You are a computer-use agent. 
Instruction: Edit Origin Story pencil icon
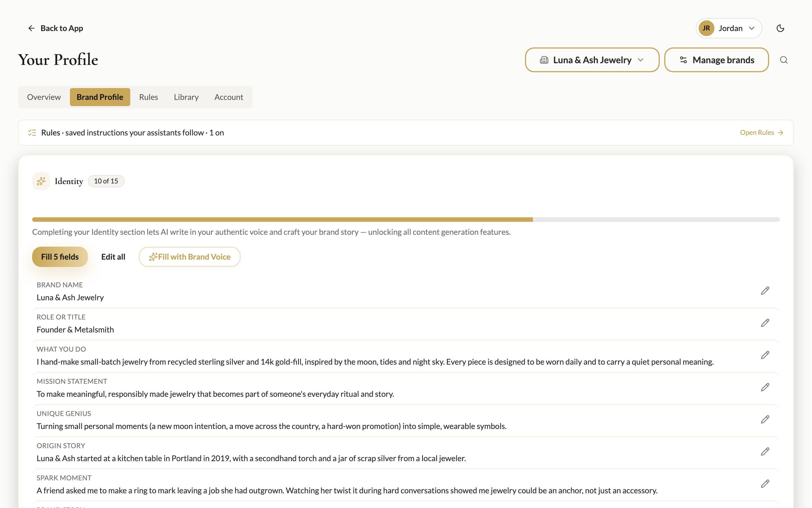(x=765, y=452)
